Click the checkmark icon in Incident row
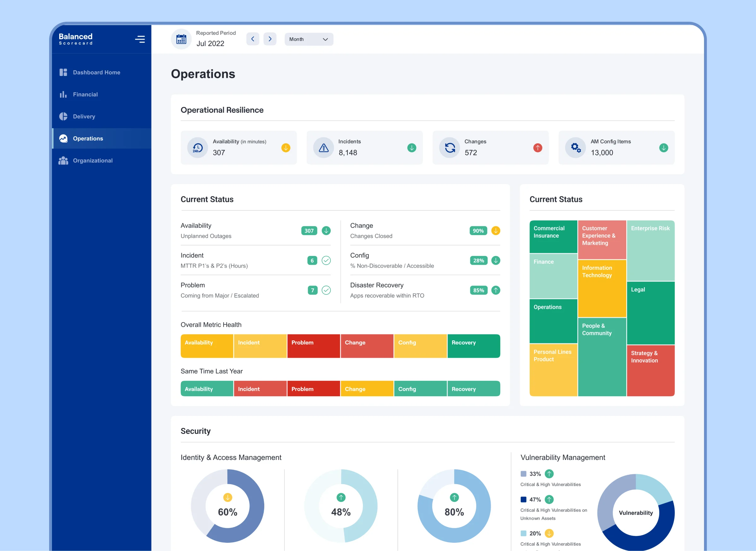Image resolution: width=756 pixels, height=551 pixels. [x=326, y=260]
